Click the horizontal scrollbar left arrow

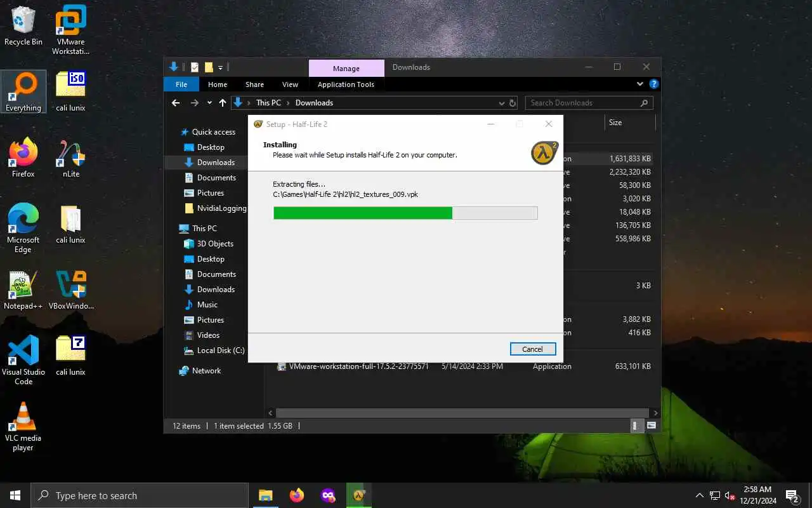click(271, 413)
